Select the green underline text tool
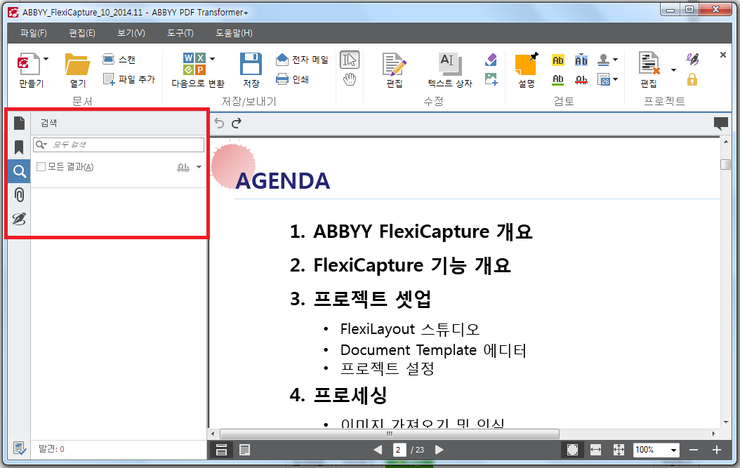The image size is (740, 468). click(558, 80)
